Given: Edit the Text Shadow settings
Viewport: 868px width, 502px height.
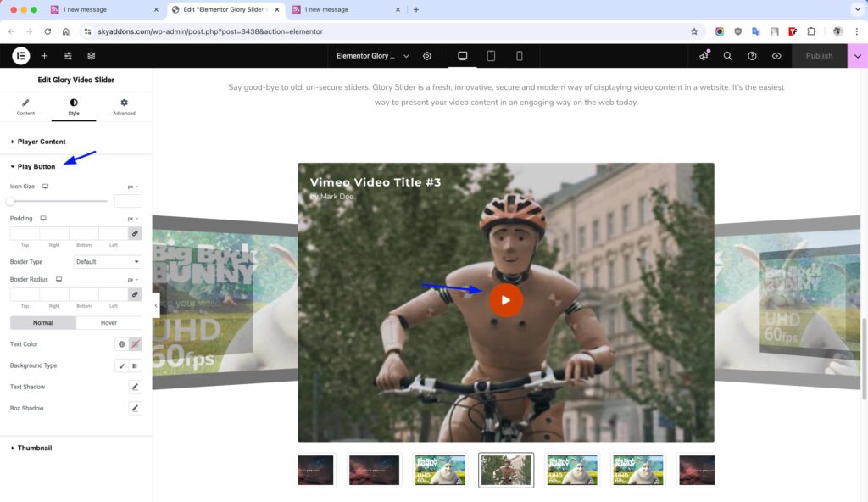Looking at the screenshot, I should 135,387.
